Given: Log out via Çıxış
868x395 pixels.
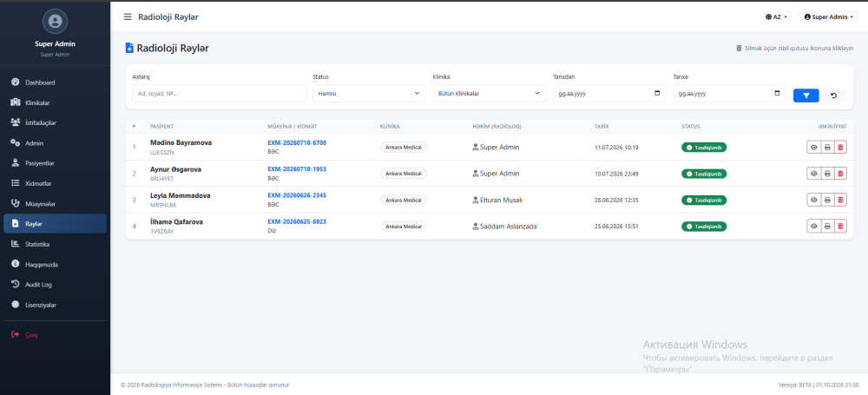Looking at the screenshot, I should pos(55,334).
